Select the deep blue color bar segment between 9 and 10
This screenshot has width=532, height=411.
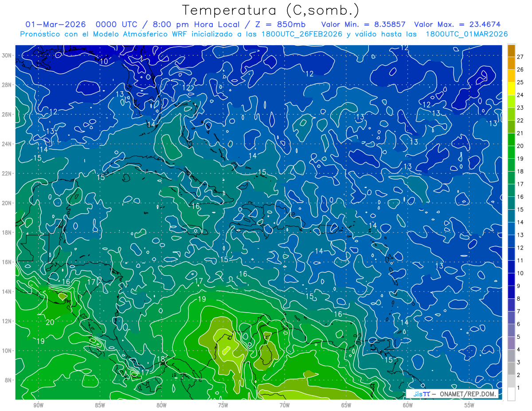tap(511, 279)
